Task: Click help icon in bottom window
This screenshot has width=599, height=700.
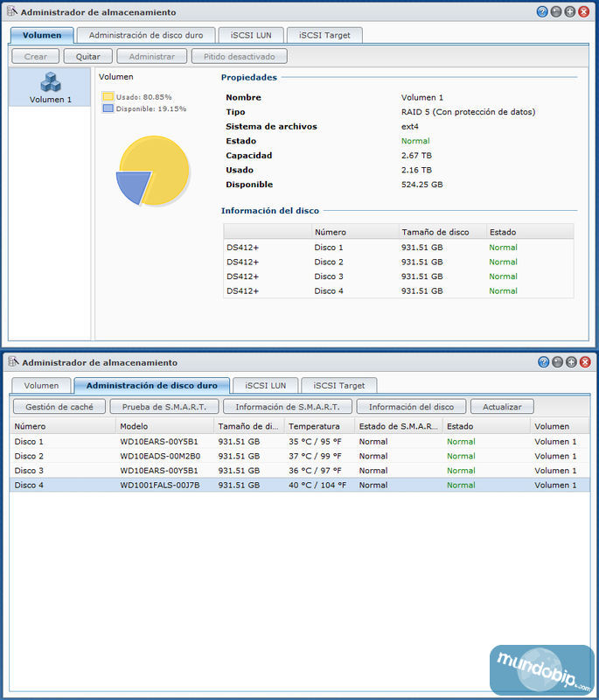Action: 543,362
